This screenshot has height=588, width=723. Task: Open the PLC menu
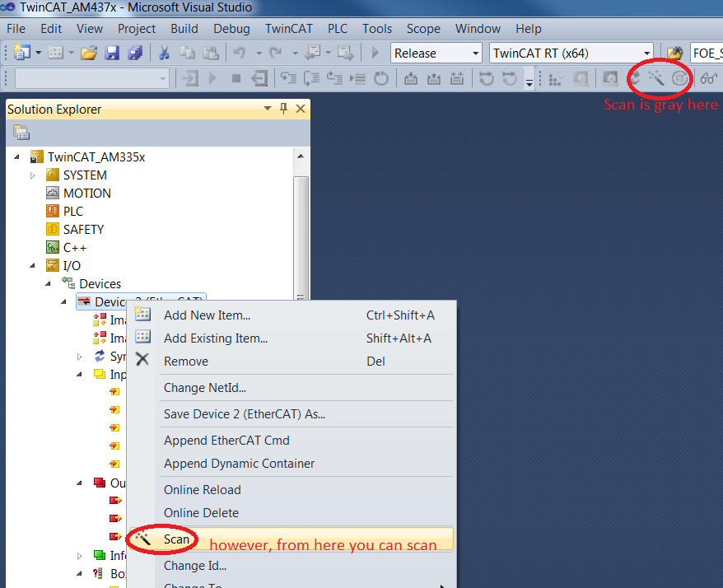[x=338, y=29]
